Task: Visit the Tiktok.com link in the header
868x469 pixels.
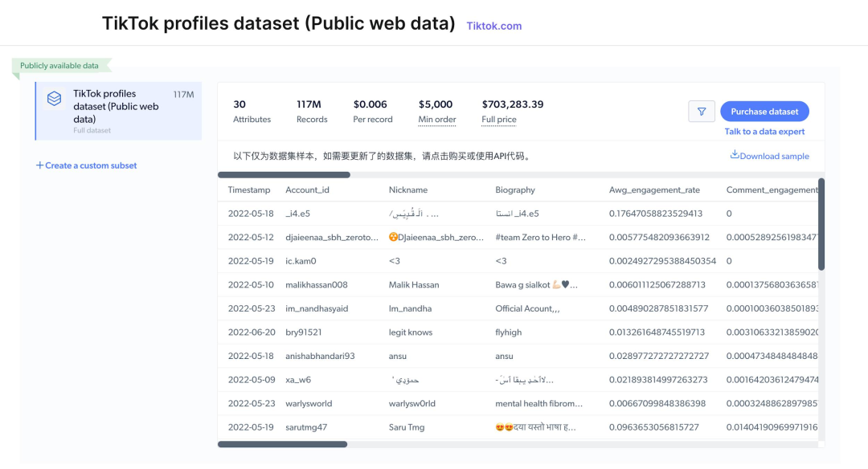Action: (493, 26)
